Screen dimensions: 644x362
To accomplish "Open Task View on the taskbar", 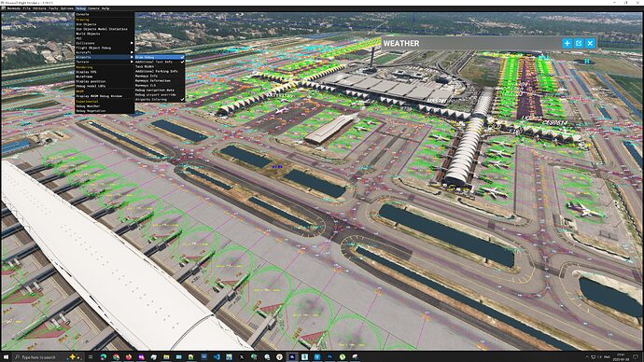I will (91, 357).
